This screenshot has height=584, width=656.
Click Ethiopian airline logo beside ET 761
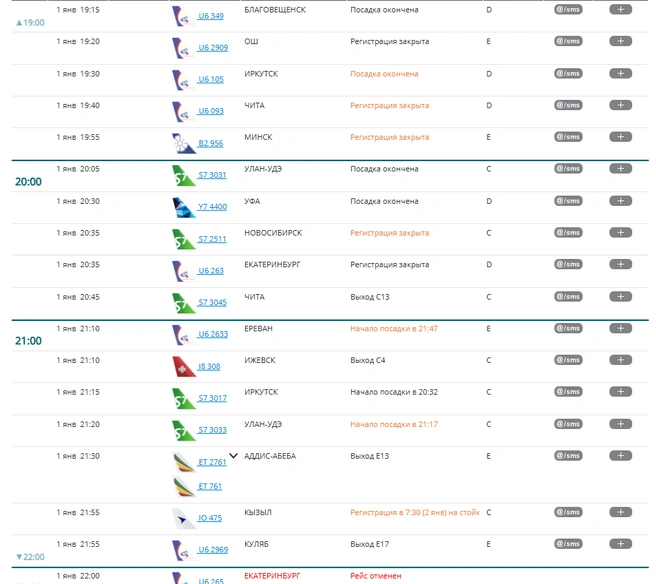pos(183,487)
